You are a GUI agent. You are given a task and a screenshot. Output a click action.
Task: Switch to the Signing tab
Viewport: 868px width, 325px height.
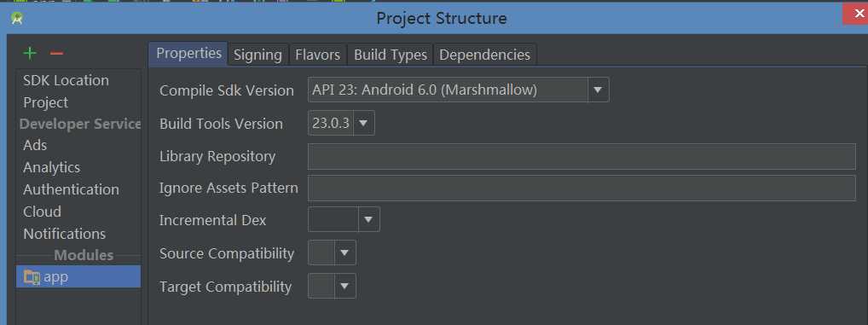[258, 55]
